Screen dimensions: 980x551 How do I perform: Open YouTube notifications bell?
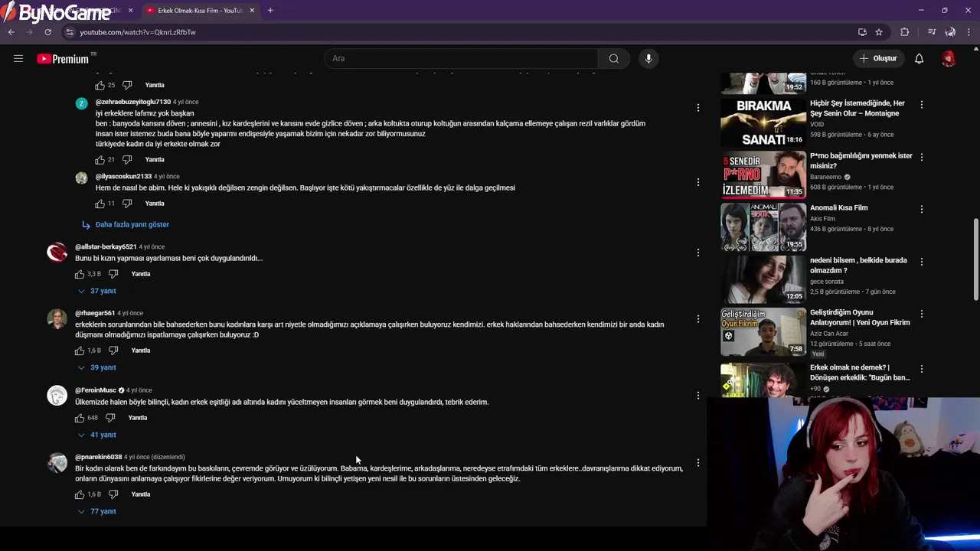pyautogui.click(x=919, y=58)
